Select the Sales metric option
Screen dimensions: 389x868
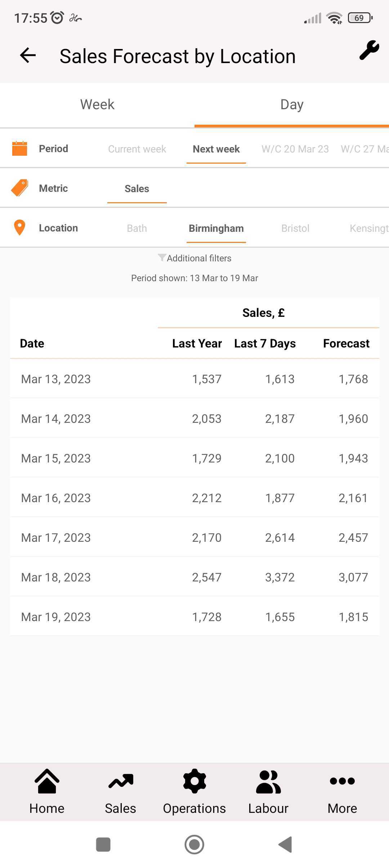coord(137,189)
